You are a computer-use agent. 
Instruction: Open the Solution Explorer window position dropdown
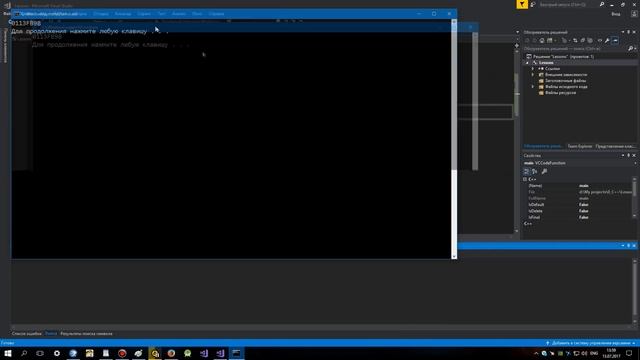point(623,32)
